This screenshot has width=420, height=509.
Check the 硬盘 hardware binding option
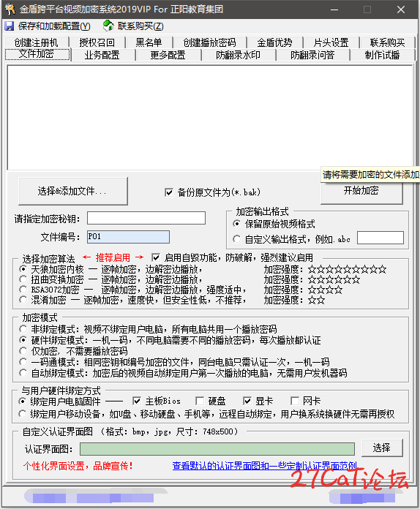[x=200, y=401]
